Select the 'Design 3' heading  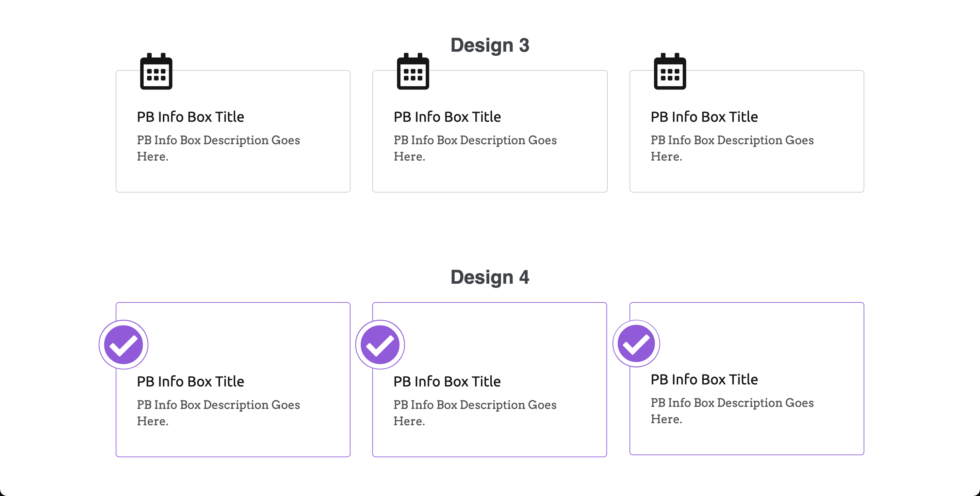[x=490, y=45]
